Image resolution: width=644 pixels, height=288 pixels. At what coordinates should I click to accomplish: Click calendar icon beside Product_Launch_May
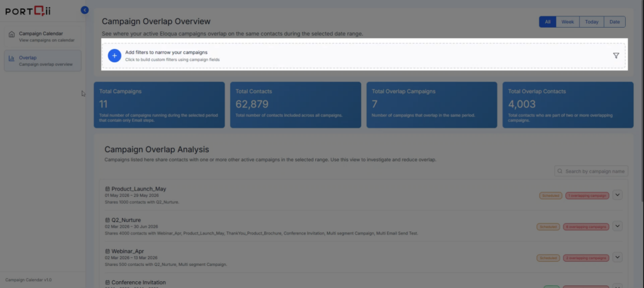coord(108,189)
